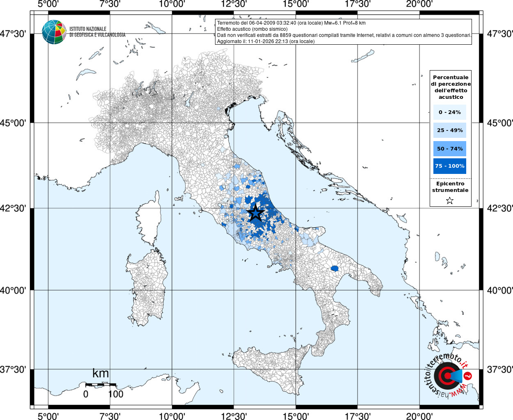The height and width of the screenshot is (420, 513).
Task: Select the 25 - 49% legend swatch
Action: coord(450,130)
